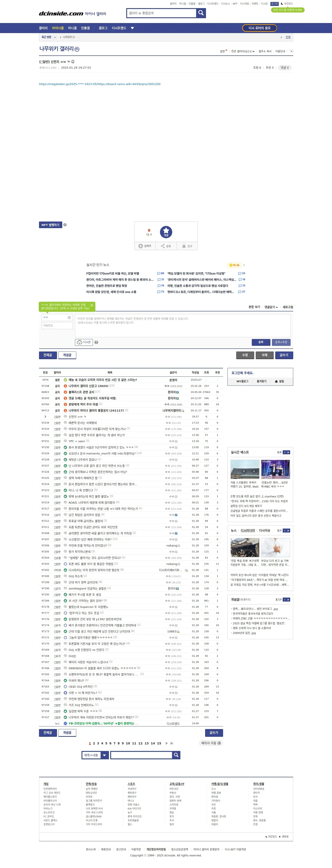Click the 신고 report siren icon
The width and height of the screenshot is (332, 868).
click(187, 246)
